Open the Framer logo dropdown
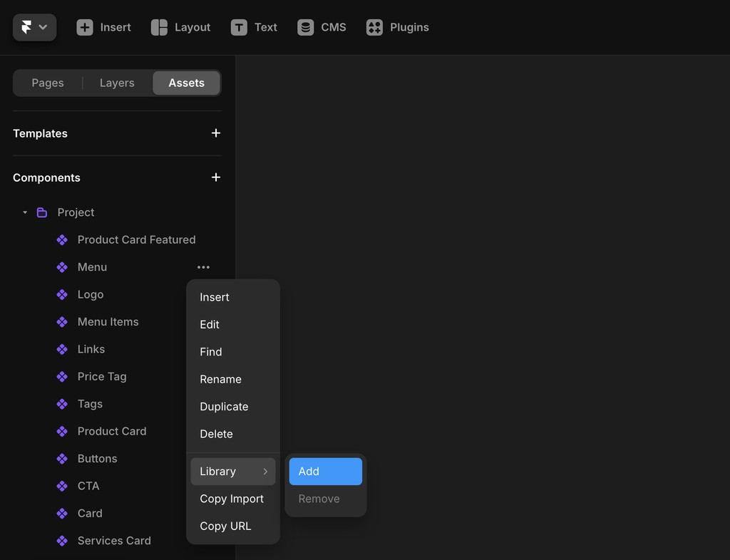 coord(34,26)
